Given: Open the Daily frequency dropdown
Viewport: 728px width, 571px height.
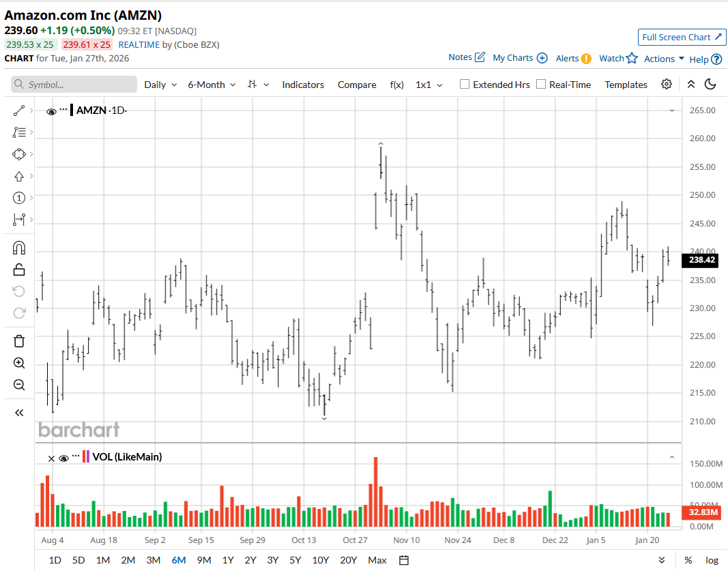Looking at the screenshot, I should (160, 85).
